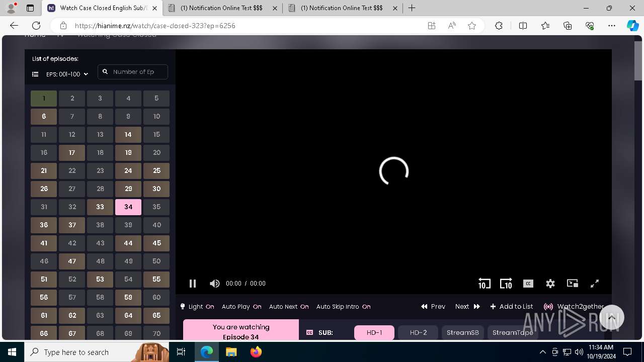Open Read aloud option
The height and width of the screenshot is (362, 644).
452,26
